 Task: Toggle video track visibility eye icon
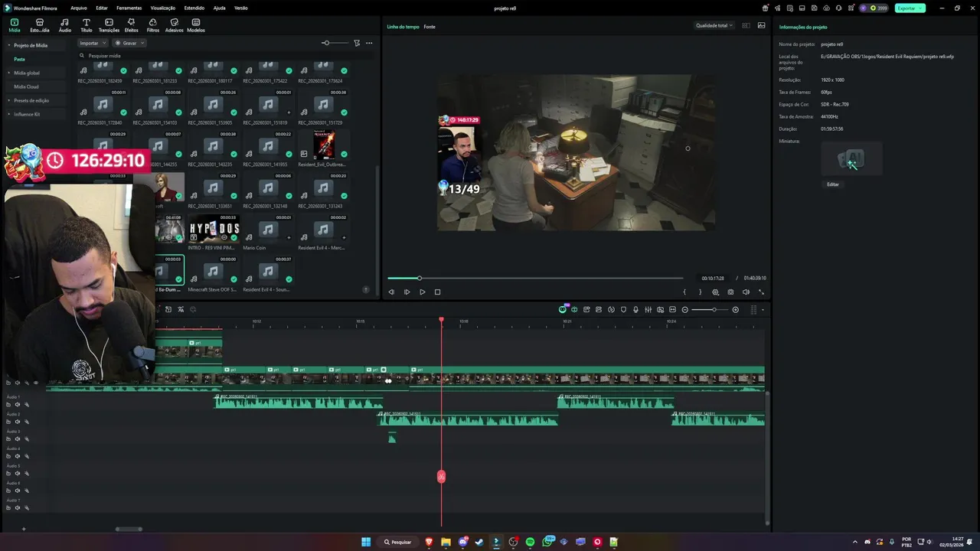coord(35,383)
